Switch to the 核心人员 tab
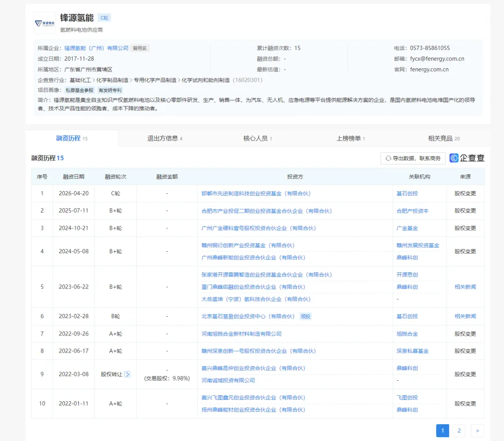 [258, 138]
